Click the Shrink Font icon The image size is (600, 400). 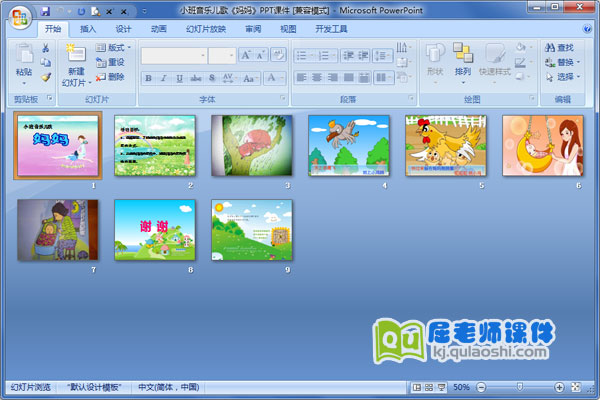pyautogui.click(x=260, y=56)
